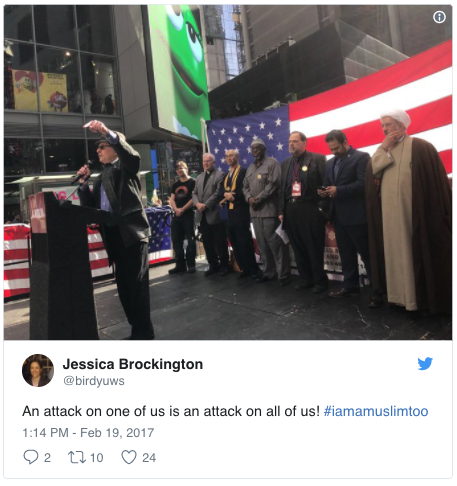457x486 pixels.
Task: Click the black podium in the photo
Action: pyautogui.click(x=63, y=266)
